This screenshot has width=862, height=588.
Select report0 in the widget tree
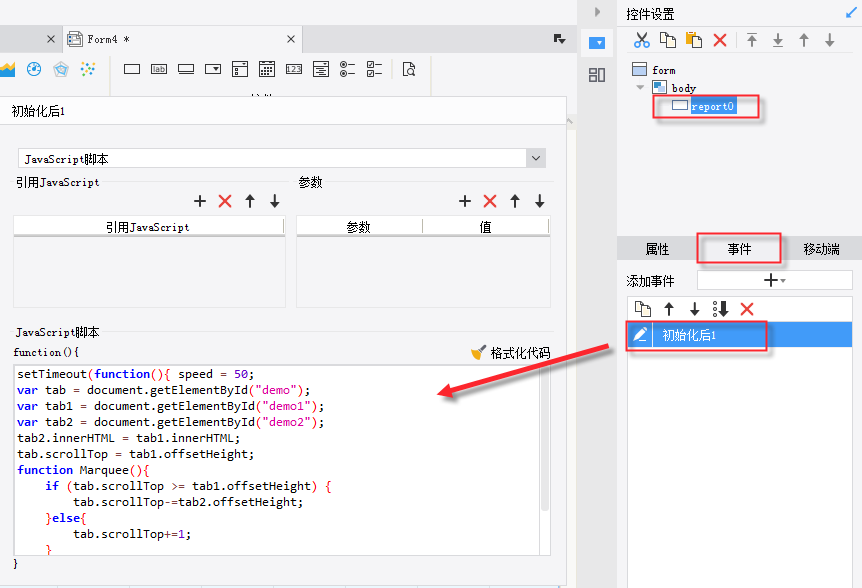click(712, 106)
